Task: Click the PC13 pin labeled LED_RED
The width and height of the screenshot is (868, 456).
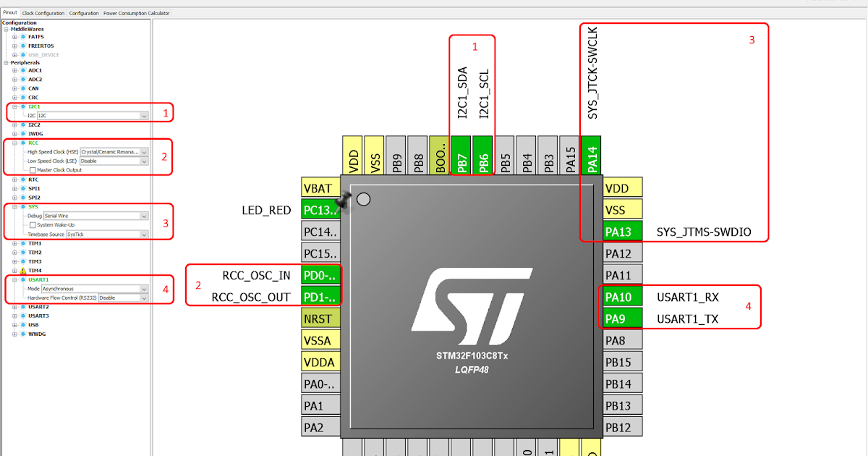Action: [x=320, y=209]
